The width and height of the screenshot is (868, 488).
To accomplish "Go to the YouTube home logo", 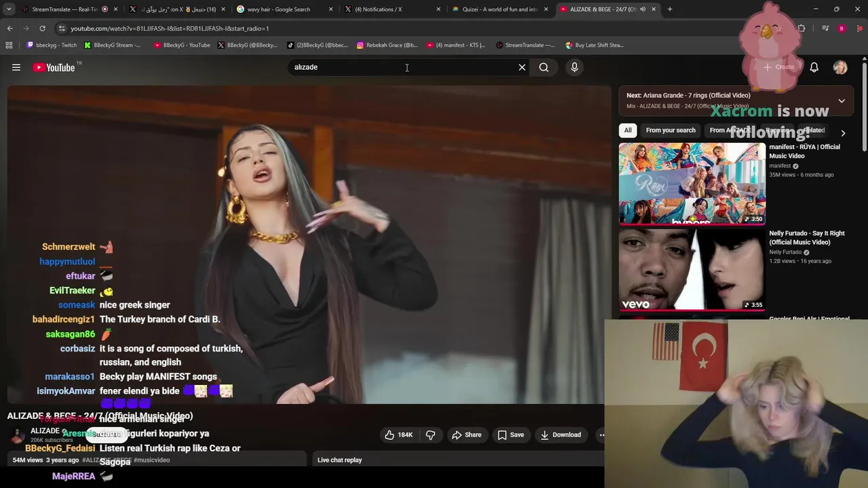I will (54, 67).
